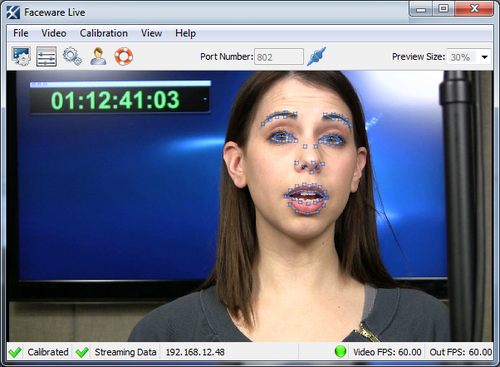Toggle the streaming connection plug icon
Screen dimensions: 500x367
click(316, 56)
